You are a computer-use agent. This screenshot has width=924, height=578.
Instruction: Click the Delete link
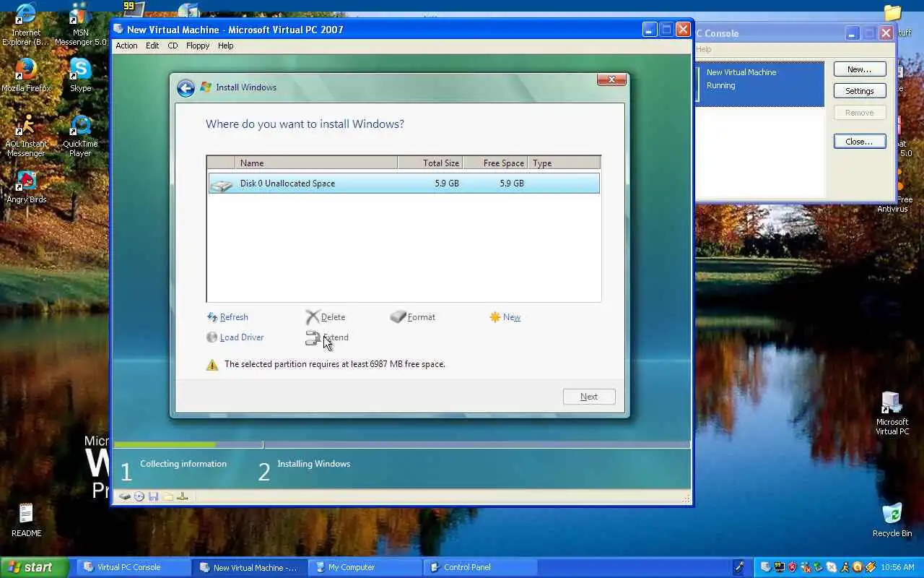tap(333, 317)
